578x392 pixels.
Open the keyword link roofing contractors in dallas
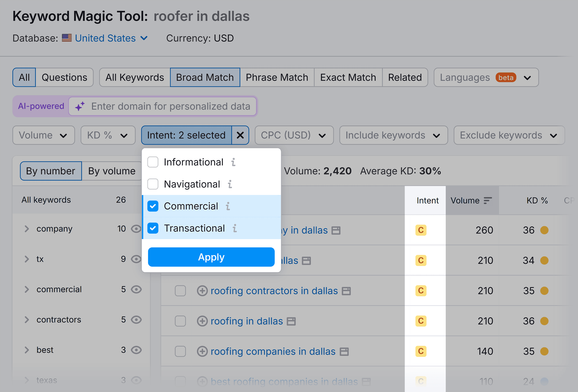pos(274,291)
